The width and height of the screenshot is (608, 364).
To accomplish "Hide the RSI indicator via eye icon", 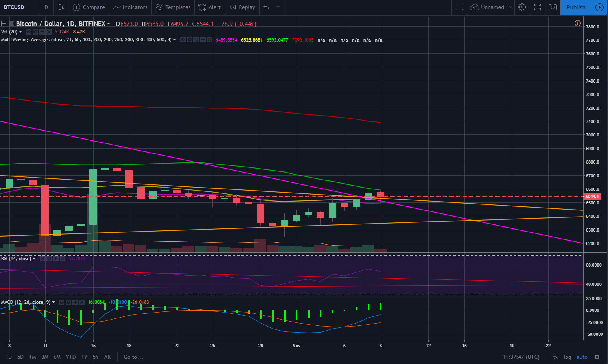I will (x=42, y=259).
